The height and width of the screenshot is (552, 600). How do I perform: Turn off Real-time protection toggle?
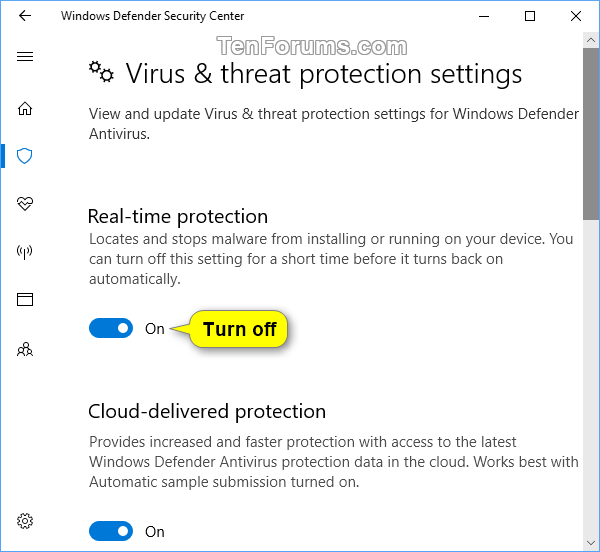tap(111, 328)
